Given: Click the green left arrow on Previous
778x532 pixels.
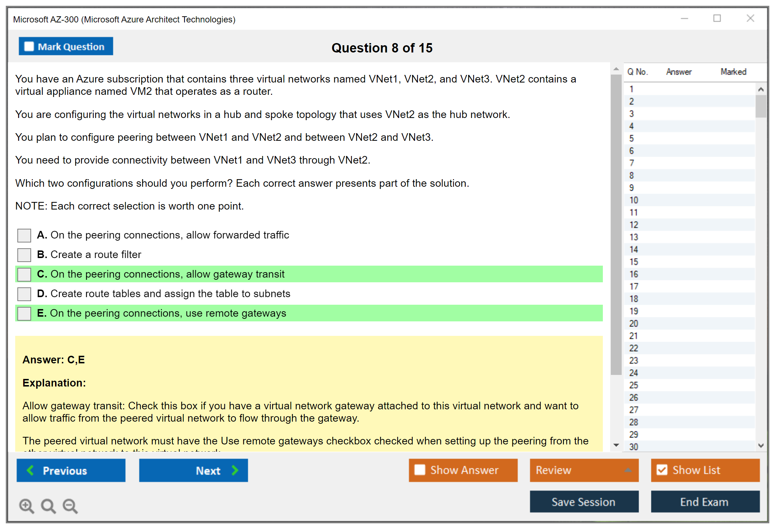Looking at the screenshot, I should tap(30, 470).
